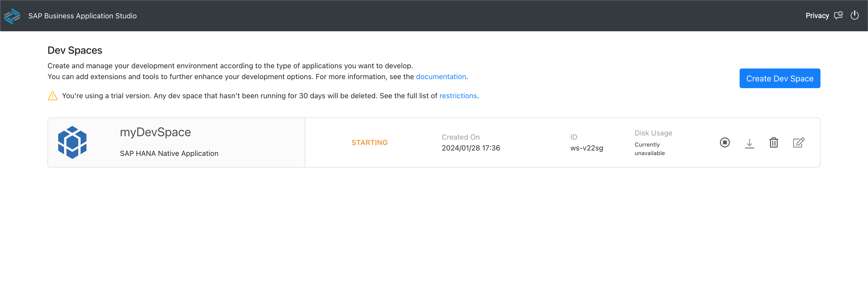Screen dimensions: 868x289
Task: Follow the restrictions link
Action: [x=458, y=96]
